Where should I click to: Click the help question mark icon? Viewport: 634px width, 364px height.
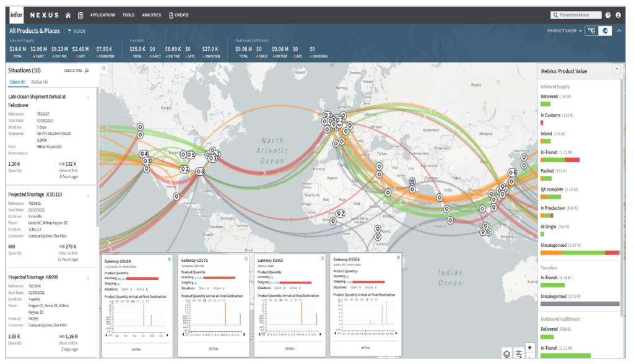click(x=608, y=15)
